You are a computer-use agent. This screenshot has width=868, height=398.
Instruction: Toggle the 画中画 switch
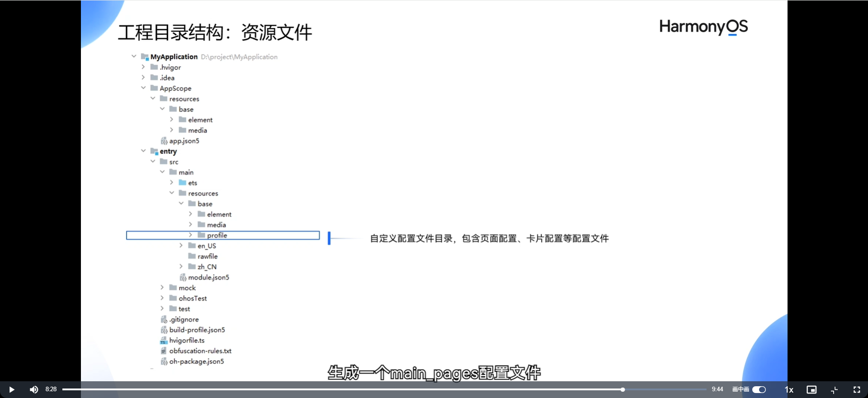(759, 389)
